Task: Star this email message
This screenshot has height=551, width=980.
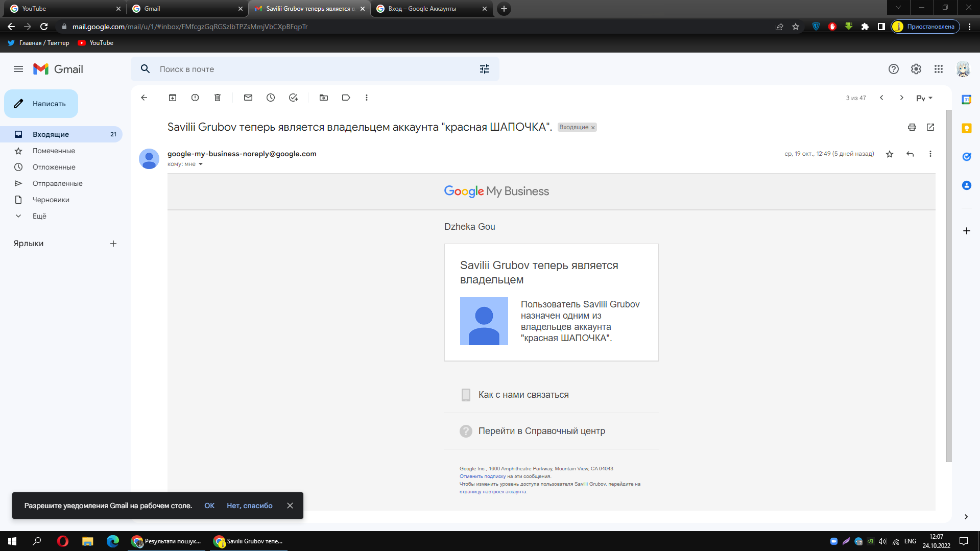Action: pyautogui.click(x=890, y=154)
